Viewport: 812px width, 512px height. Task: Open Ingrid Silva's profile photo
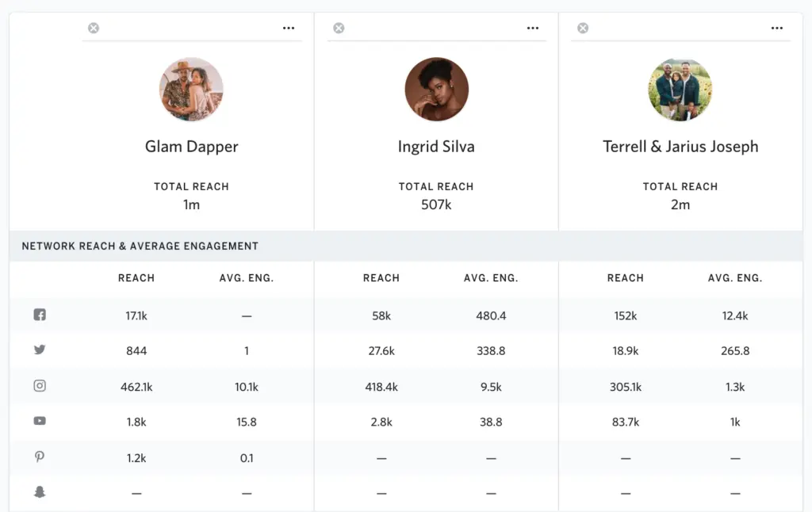[436, 89]
